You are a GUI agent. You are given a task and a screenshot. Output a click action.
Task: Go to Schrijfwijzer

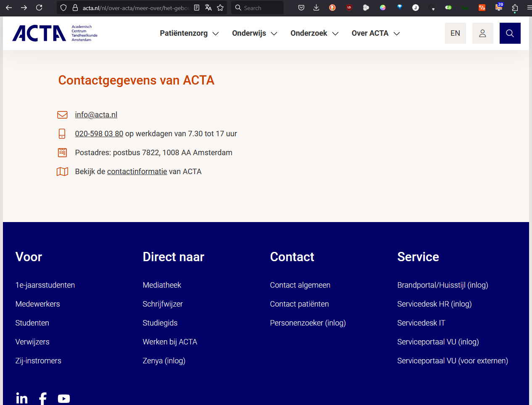(163, 304)
